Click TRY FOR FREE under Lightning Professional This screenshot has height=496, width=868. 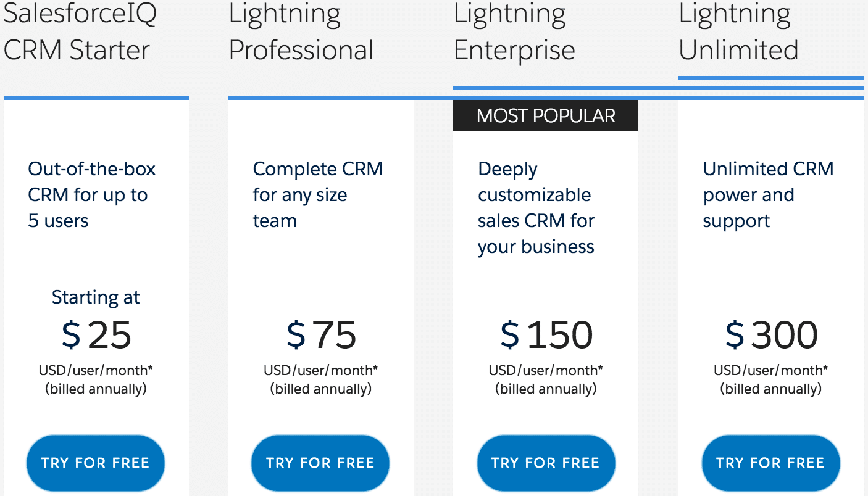point(320,463)
